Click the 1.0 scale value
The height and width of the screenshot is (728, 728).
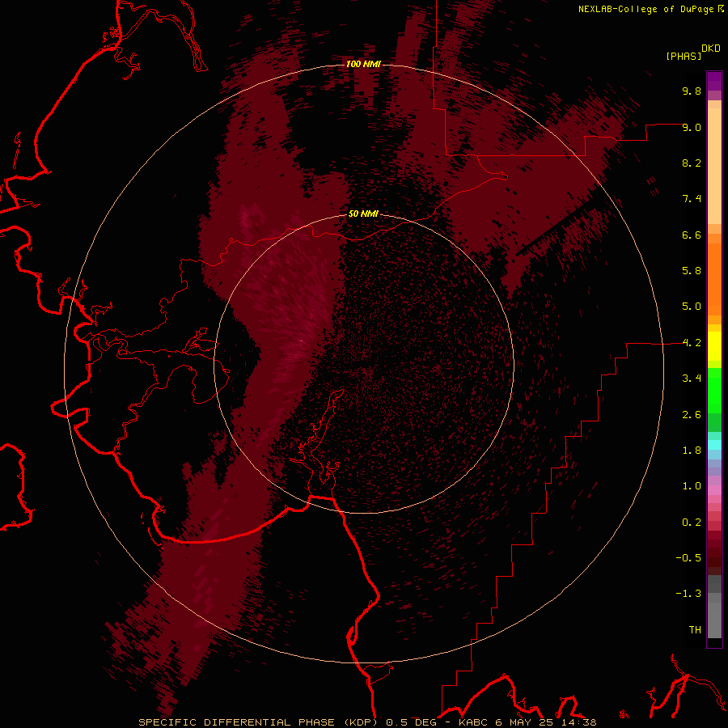(692, 486)
